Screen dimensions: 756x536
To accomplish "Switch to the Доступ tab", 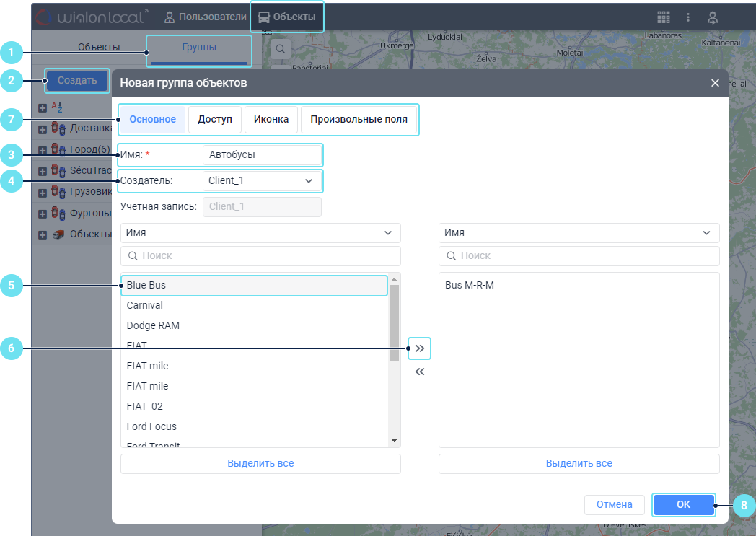I will pyautogui.click(x=215, y=119).
